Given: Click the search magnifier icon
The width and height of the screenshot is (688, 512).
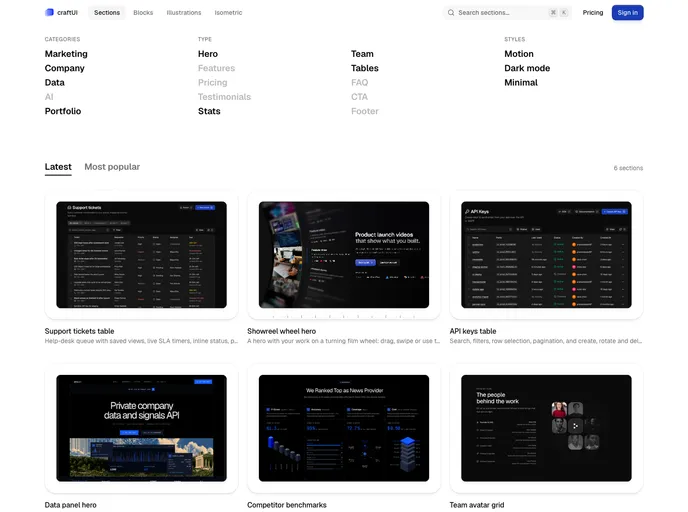Looking at the screenshot, I should point(451,13).
